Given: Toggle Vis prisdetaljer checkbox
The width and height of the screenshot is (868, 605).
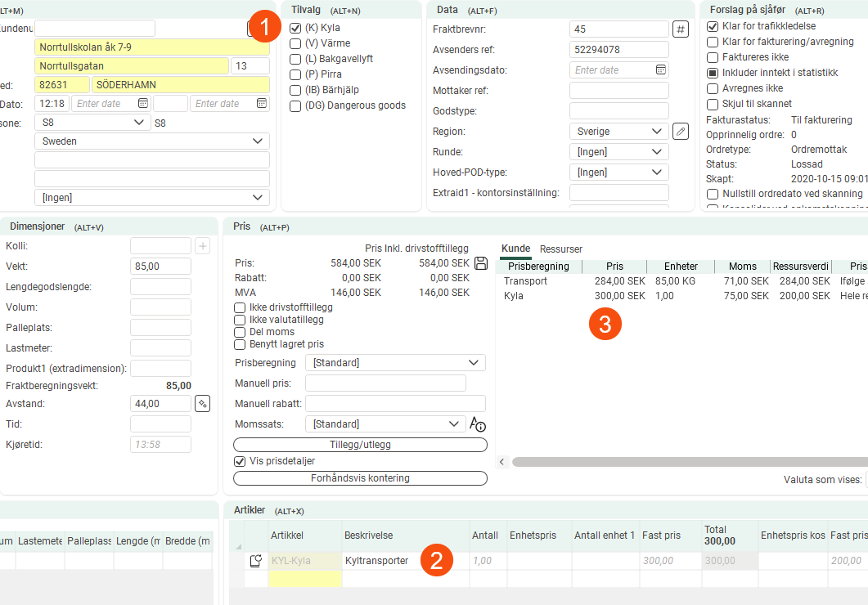Looking at the screenshot, I should [x=240, y=461].
